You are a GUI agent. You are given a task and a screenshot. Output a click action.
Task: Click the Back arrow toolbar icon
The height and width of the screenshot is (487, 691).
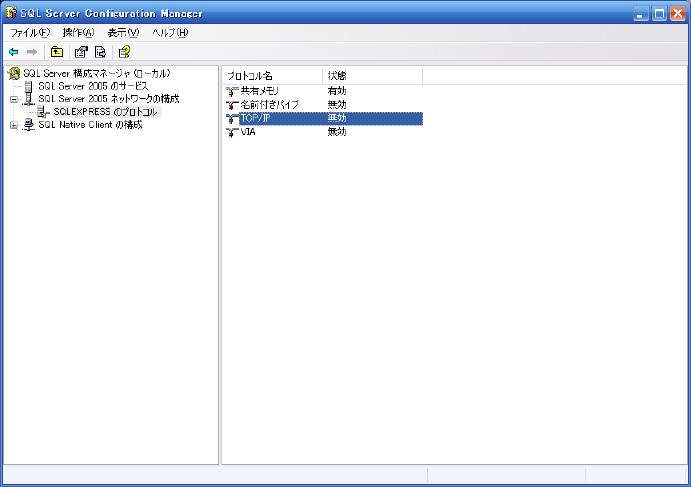[14, 52]
